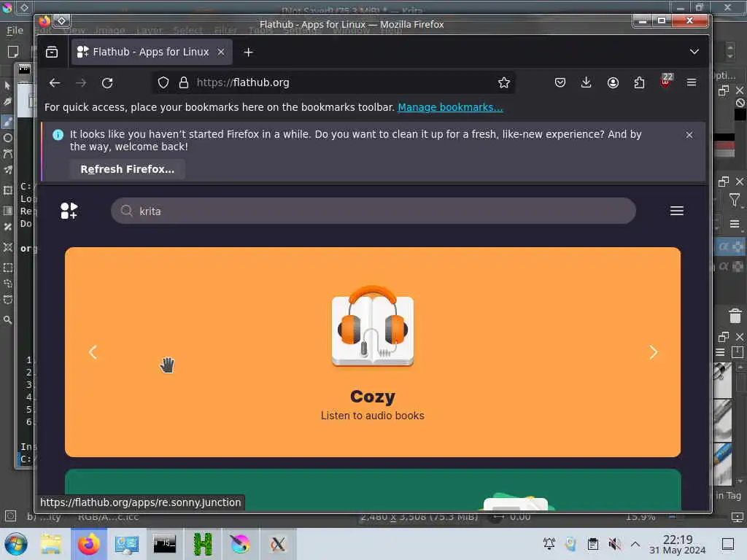Select Krita's zoom magnifier tool
The height and width of the screenshot is (560, 747).
tap(7, 320)
